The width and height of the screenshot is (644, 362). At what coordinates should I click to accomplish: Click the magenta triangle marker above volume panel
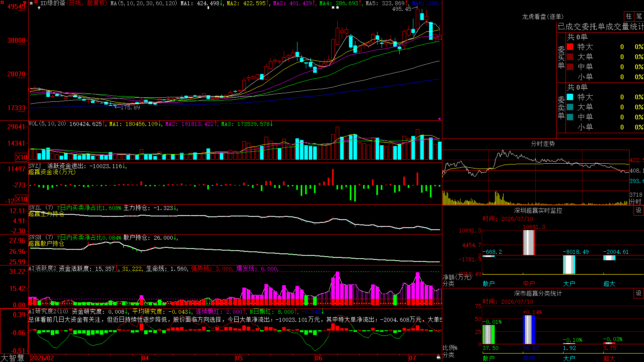click(439, 119)
